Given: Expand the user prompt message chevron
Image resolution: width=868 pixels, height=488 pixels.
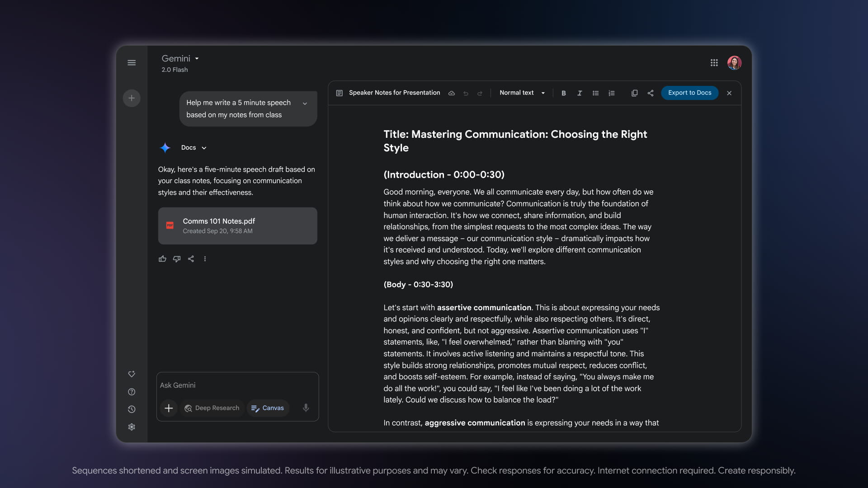Looking at the screenshot, I should tap(305, 103).
